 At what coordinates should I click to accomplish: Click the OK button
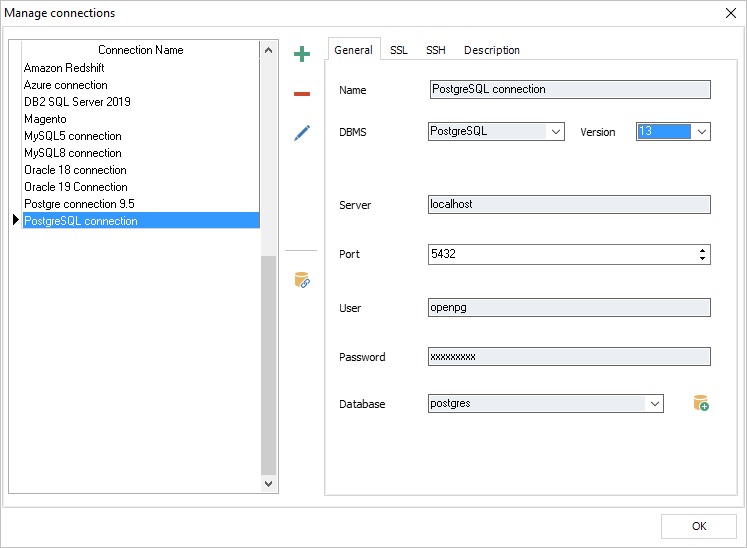pyautogui.click(x=698, y=526)
